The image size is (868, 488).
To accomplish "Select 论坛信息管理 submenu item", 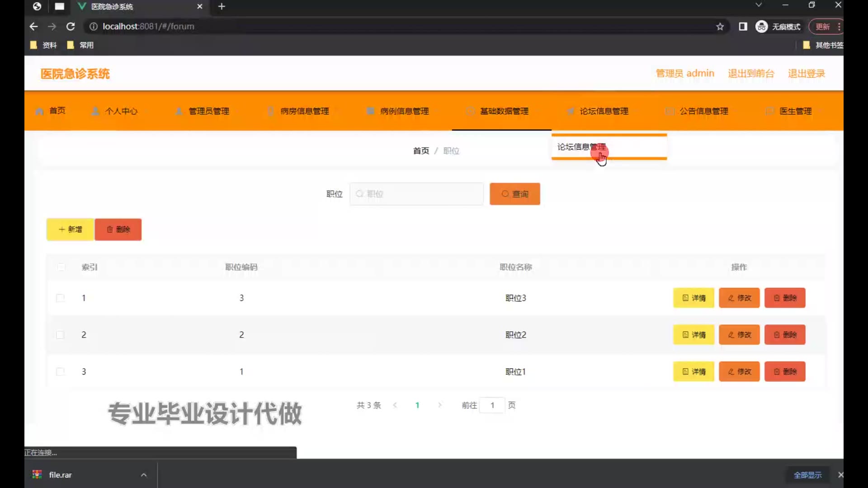I will (581, 147).
